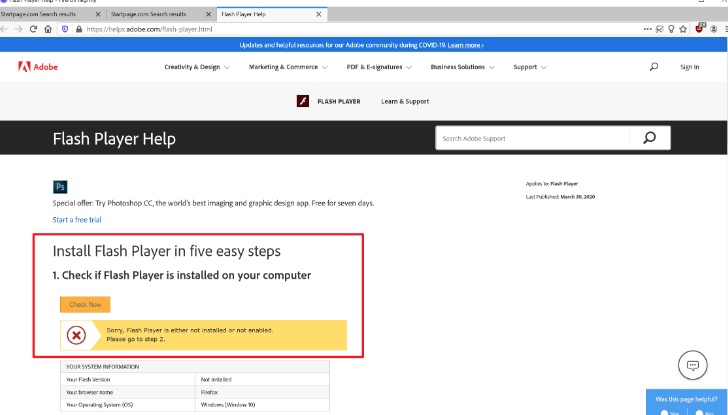The width and height of the screenshot is (728, 415).
Task: Expand the Support menu
Action: coord(530,67)
